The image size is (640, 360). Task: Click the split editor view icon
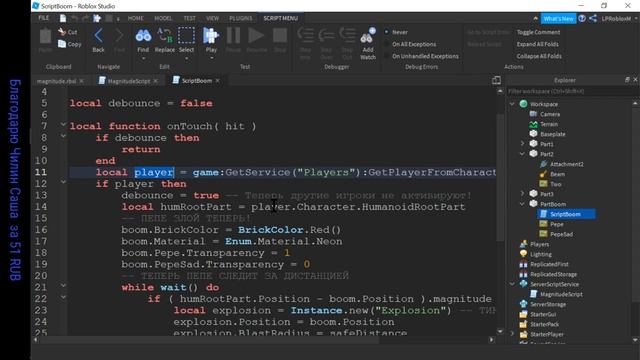click(x=496, y=80)
